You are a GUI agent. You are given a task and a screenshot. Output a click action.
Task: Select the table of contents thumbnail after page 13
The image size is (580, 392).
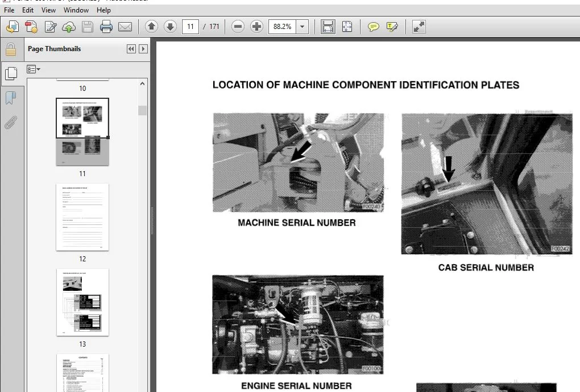[x=82, y=373]
